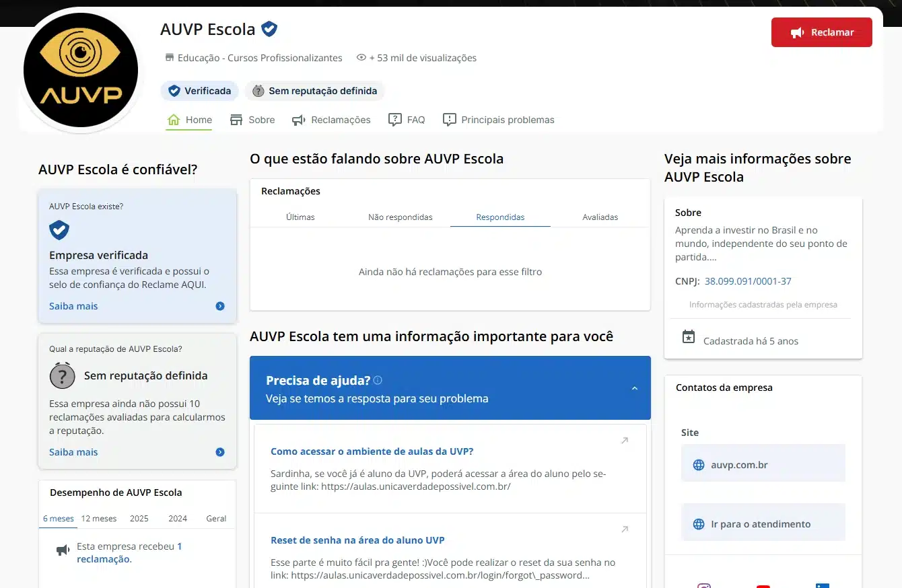Click the blue verified checkmark beside AUVP Escola
The width and height of the screenshot is (902, 588).
coord(269,29)
